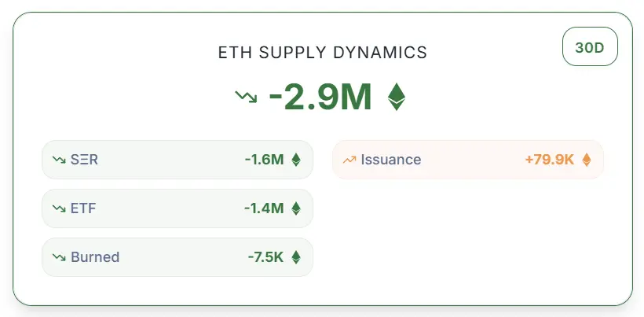Click the -7.5K Burned value
Viewport: 644px width, 317px height.
265,257
